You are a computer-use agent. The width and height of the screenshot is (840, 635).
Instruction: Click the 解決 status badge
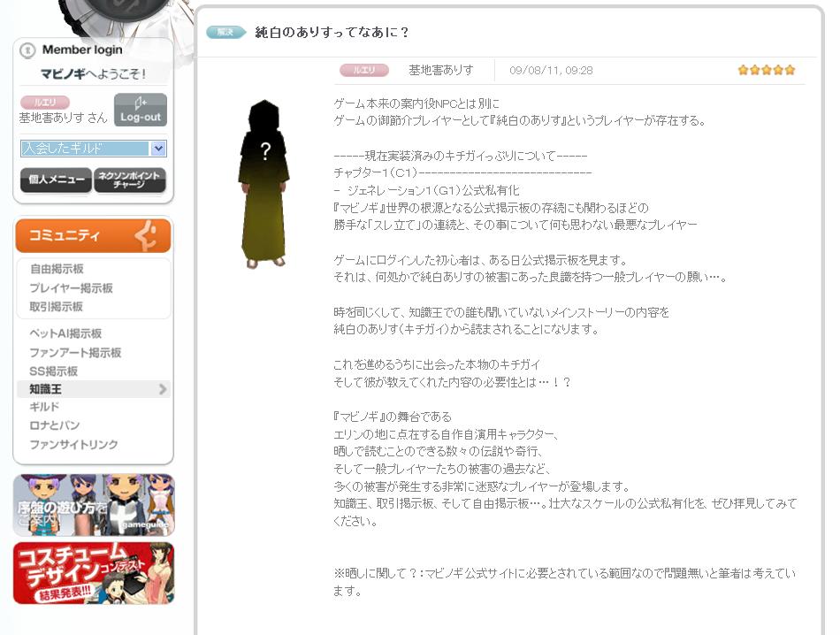[225, 32]
